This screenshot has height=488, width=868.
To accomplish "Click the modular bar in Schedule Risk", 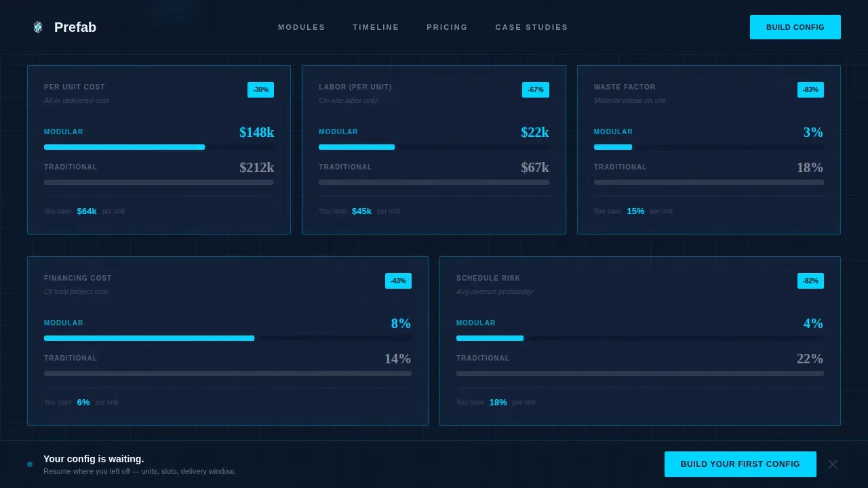I will tap(490, 338).
